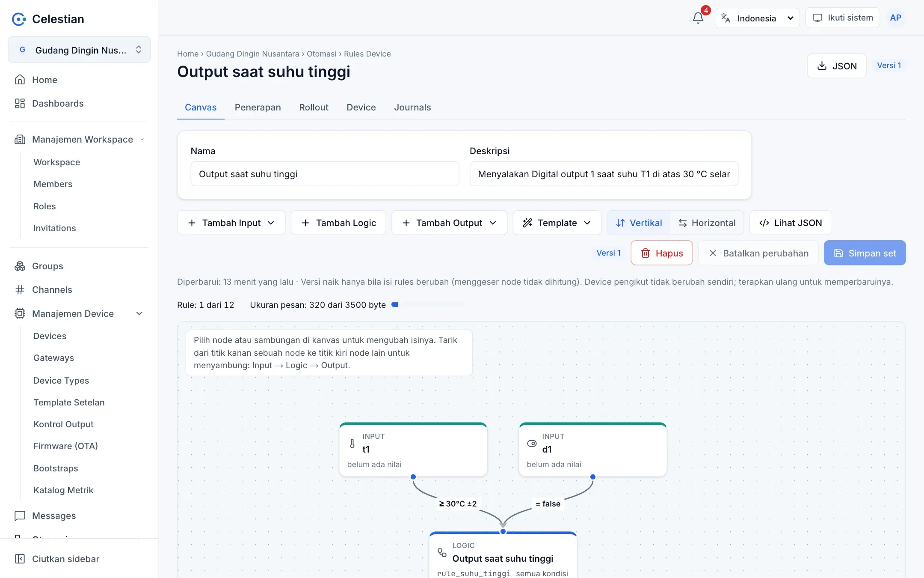Switch to the Device tab
Image resolution: width=924 pixels, height=578 pixels.
tap(361, 107)
